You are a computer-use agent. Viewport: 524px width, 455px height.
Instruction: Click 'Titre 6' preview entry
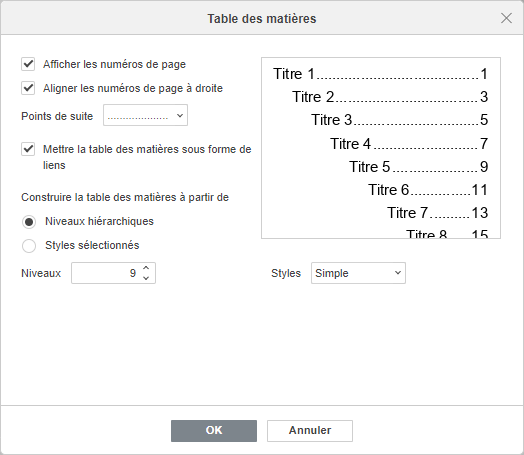click(x=389, y=190)
